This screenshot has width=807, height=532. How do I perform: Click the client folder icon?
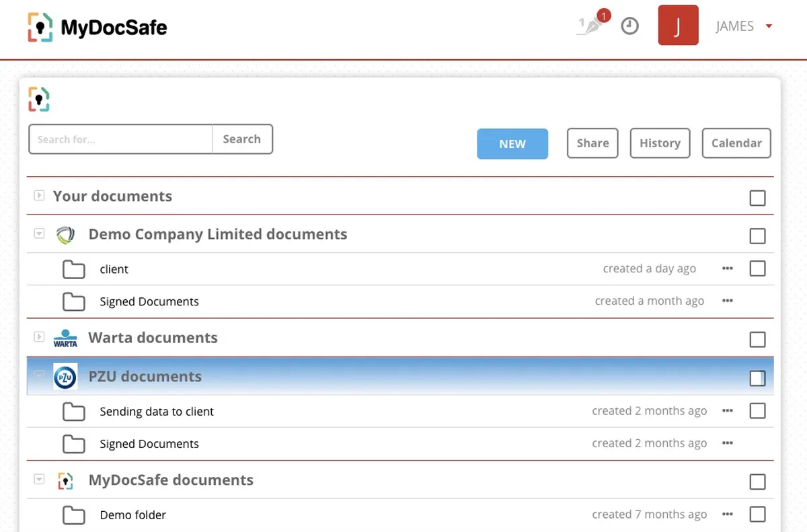click(x=73, y=269)
